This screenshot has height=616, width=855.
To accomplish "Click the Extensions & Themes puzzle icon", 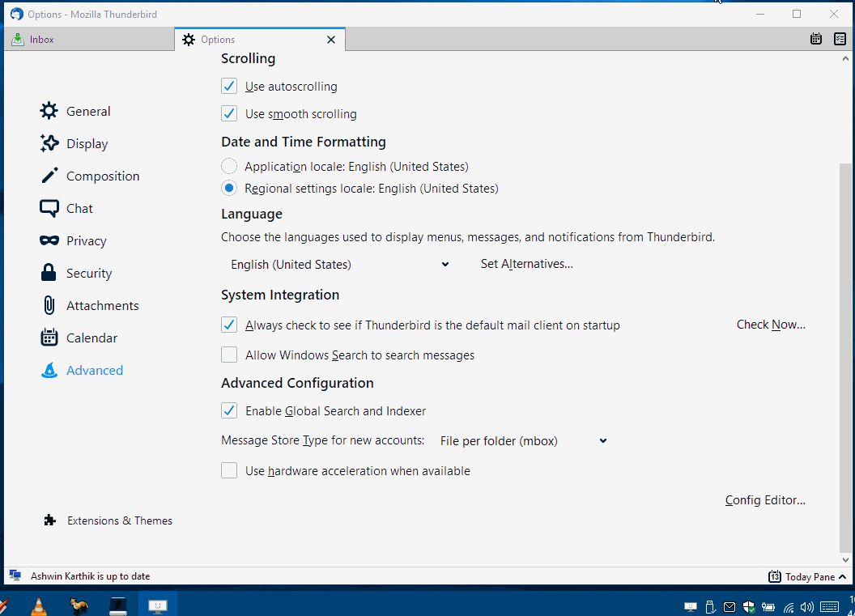I will [50, 520].
